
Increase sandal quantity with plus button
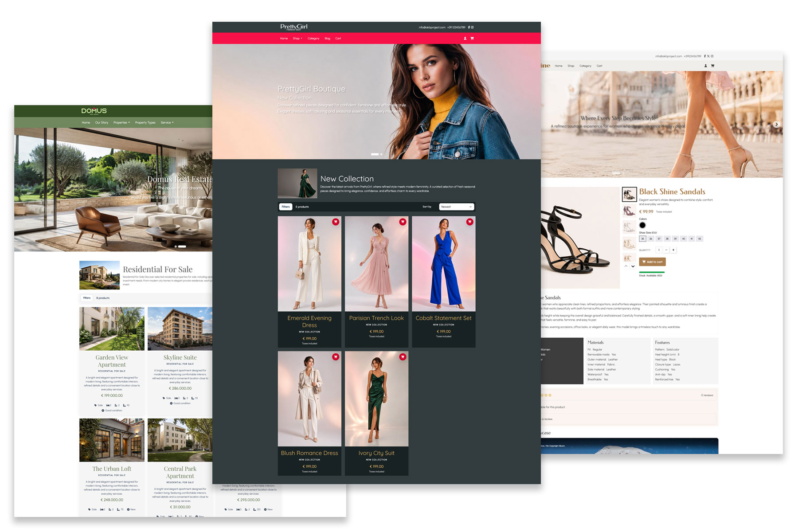point(673,250)
